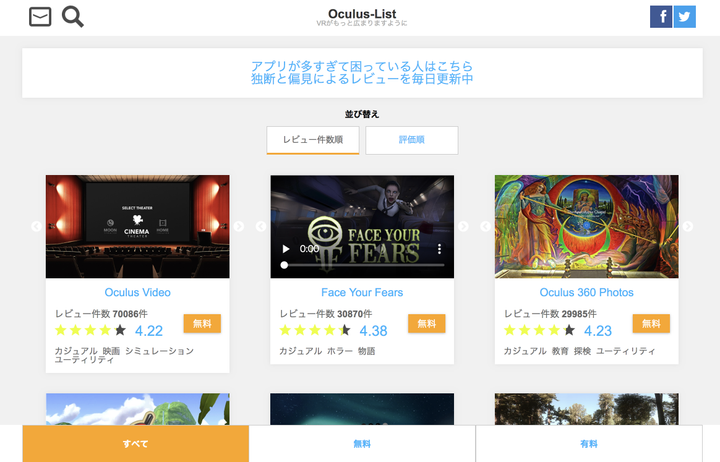This screenshot has height=462, width=720.
Task: Open the blue review banner link
Action: tap(362, 73)
